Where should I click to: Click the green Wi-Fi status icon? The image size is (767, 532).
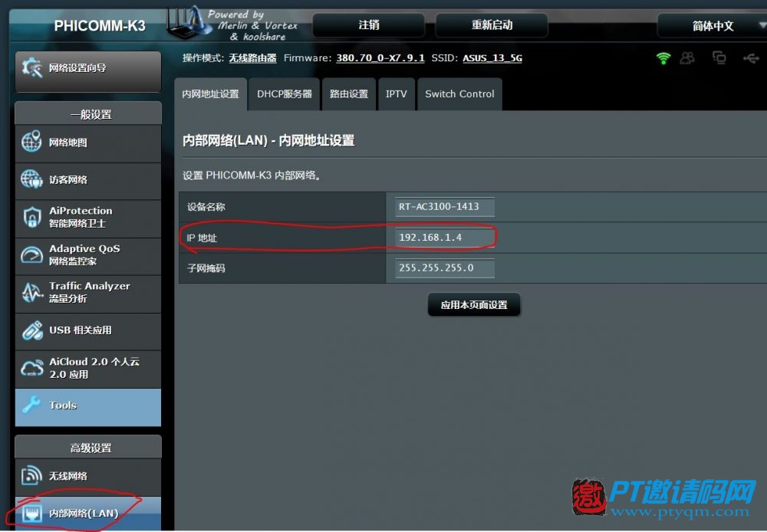point(663,58)
